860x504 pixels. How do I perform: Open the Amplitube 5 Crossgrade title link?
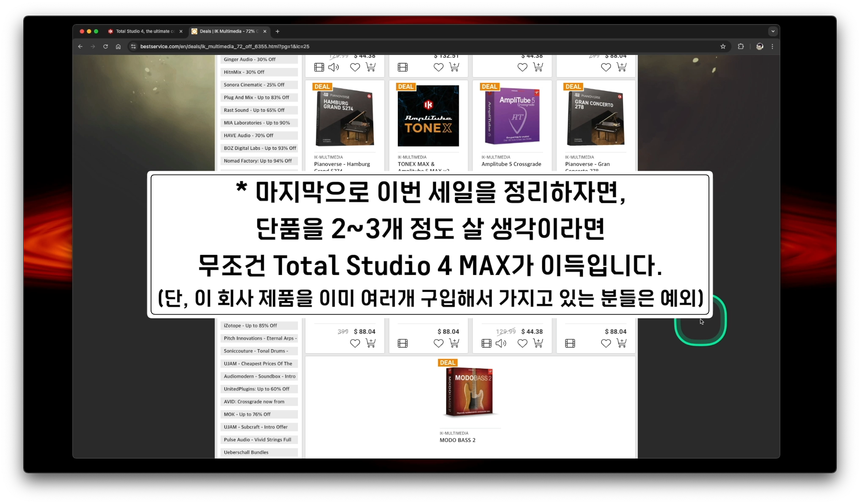point(511,164)
